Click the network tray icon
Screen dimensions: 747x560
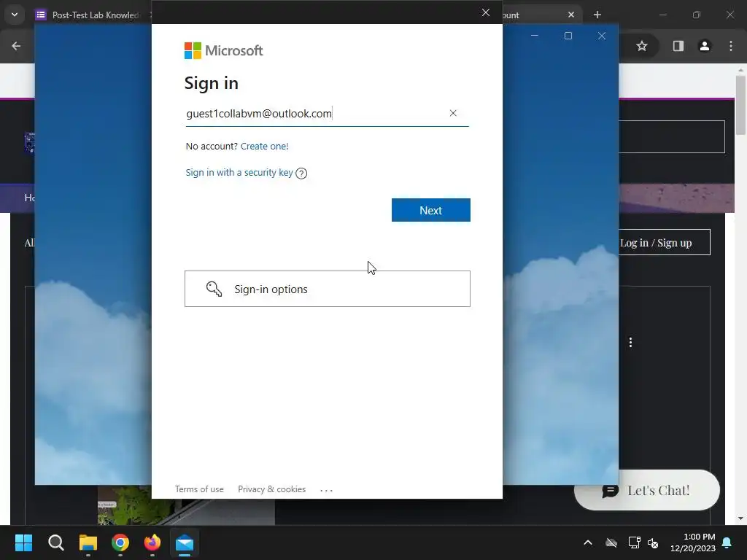pos(634,542)
